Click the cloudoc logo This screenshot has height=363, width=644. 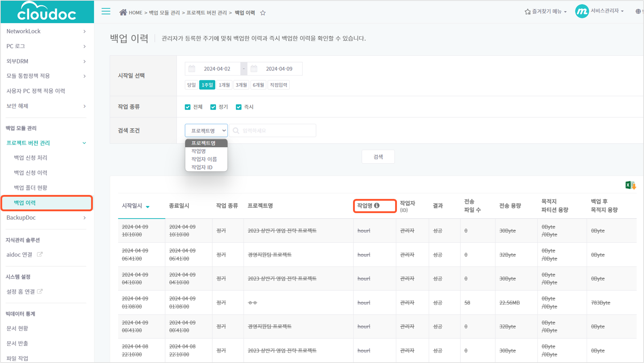(47, 11)
